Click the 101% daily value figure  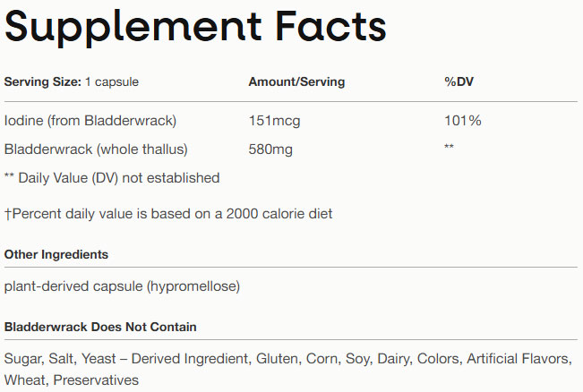pos(462,120)
